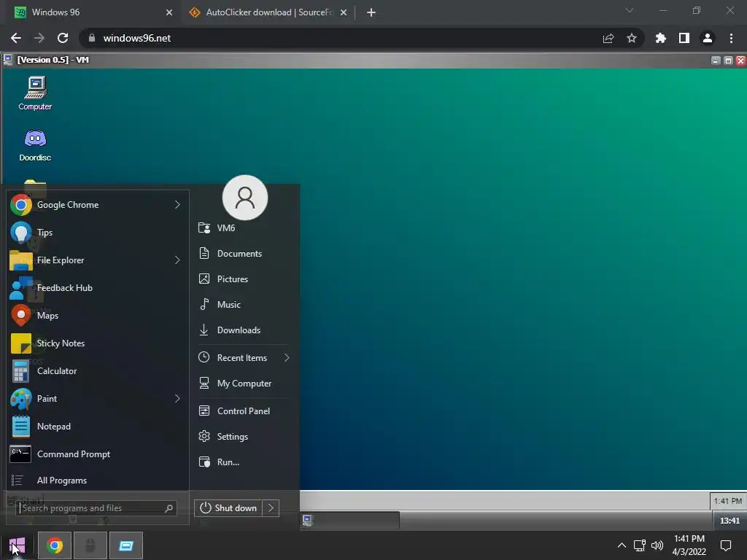Select the Computer desktop icon

point(35,93)
